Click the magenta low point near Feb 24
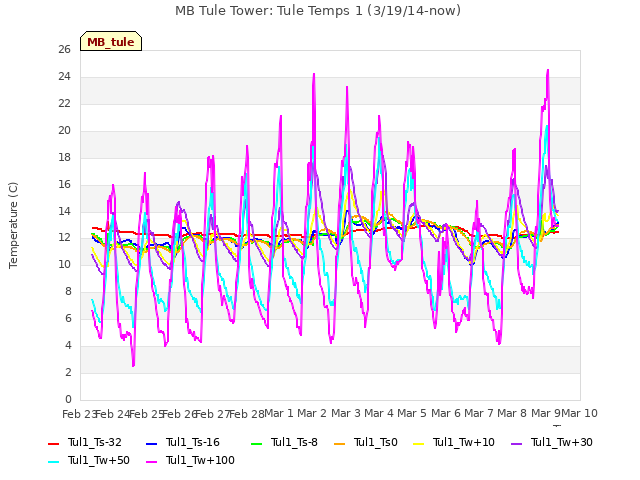The height and width of the screenshot is (480, 640). pos(133,365)
